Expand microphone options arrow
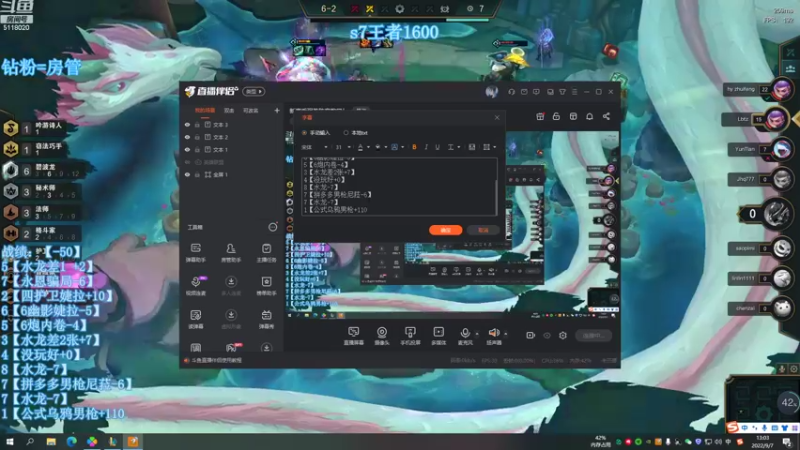The width and height of the screenshot is (800, 450). pos(477,334)
